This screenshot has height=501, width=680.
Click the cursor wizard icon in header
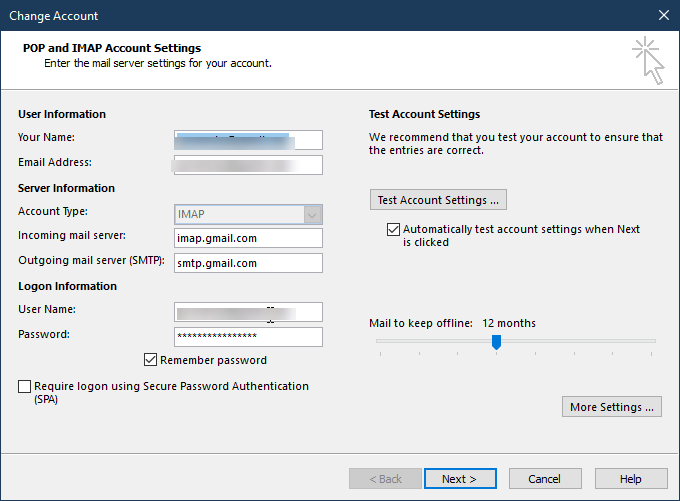tap(648, 62)
